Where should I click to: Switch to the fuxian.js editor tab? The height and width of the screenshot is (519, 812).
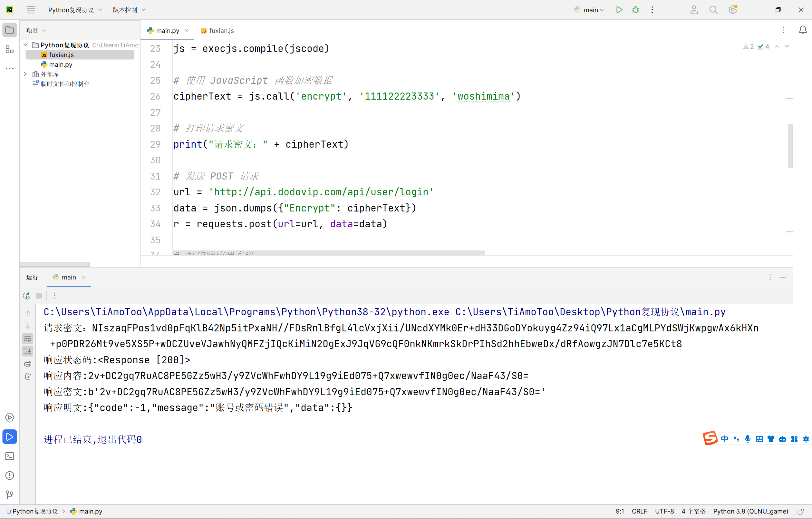(x=217, y=30)
